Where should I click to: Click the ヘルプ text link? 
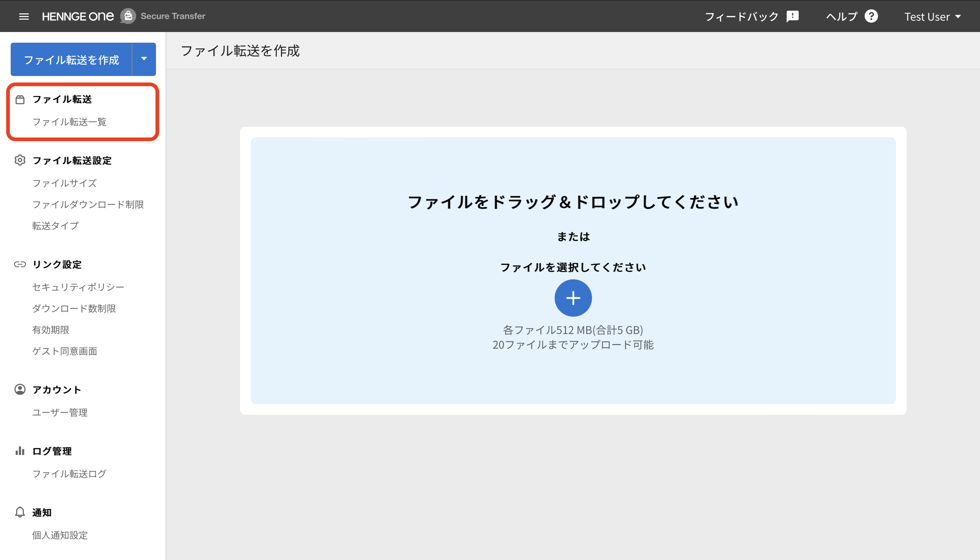[x=842, y=17]
